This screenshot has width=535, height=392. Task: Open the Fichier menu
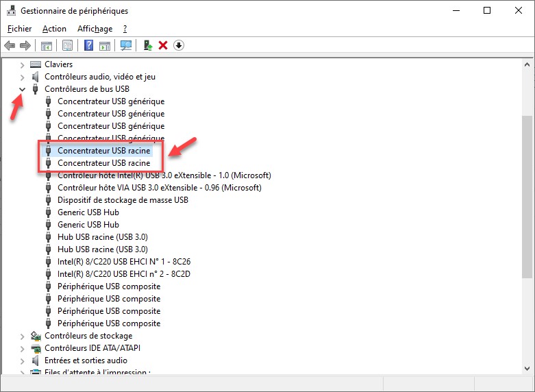pyautogui.click(x=19, y=29)
